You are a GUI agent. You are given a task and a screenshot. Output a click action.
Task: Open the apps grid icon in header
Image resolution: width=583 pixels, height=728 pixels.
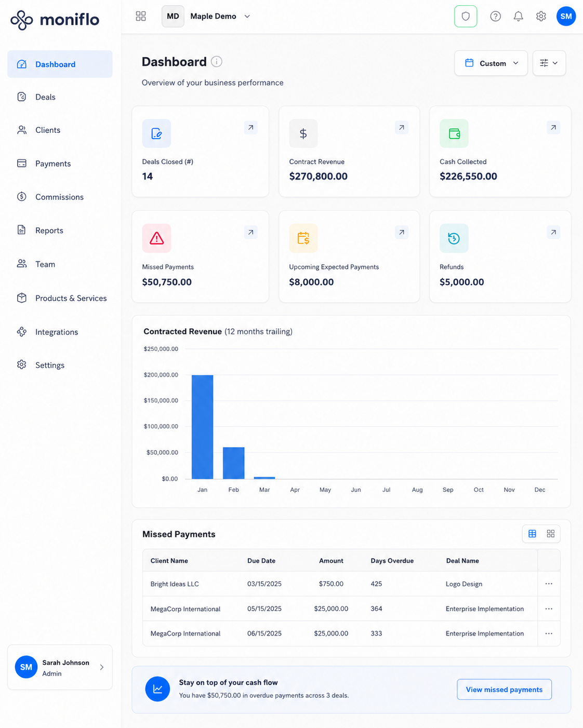141,16
